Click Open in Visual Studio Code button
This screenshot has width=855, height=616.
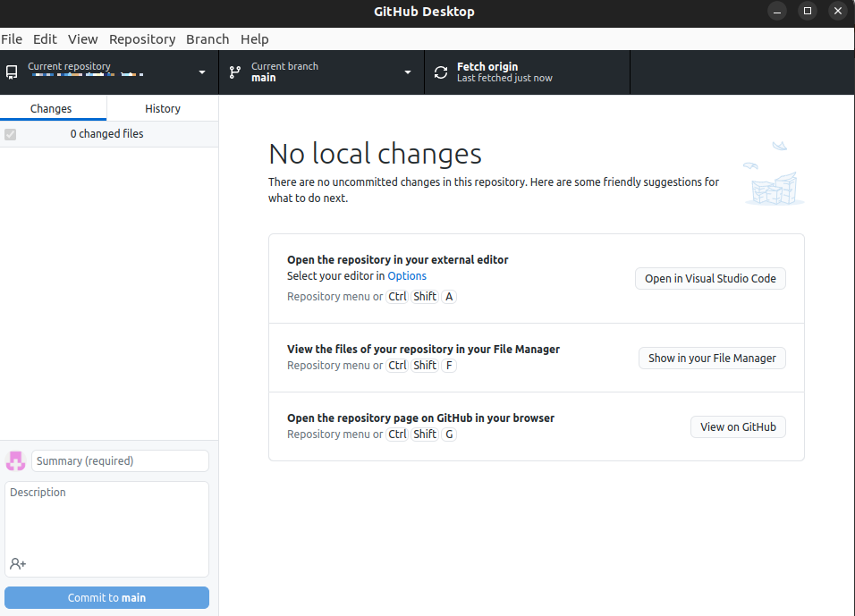710,279
